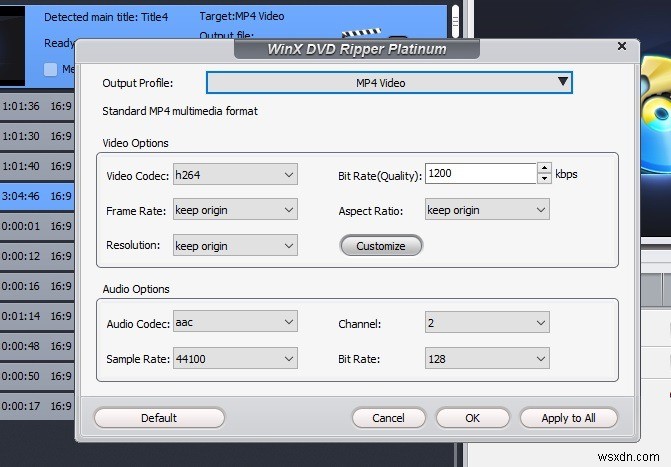The width and height of the screenshot is (671, 467).
Task: Select title row with duration 1:01:36
Action: 37,106
